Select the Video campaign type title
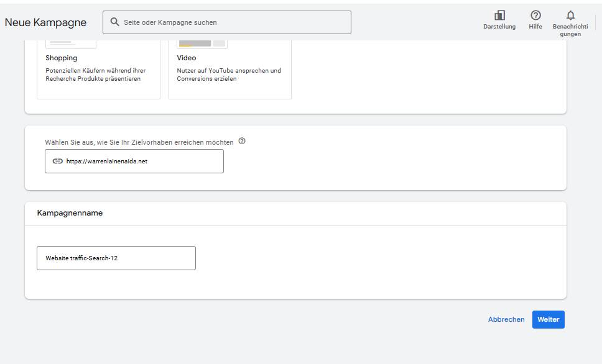This screenshot has width=602, height=364. pyautogui.click(x=187, y=58)
